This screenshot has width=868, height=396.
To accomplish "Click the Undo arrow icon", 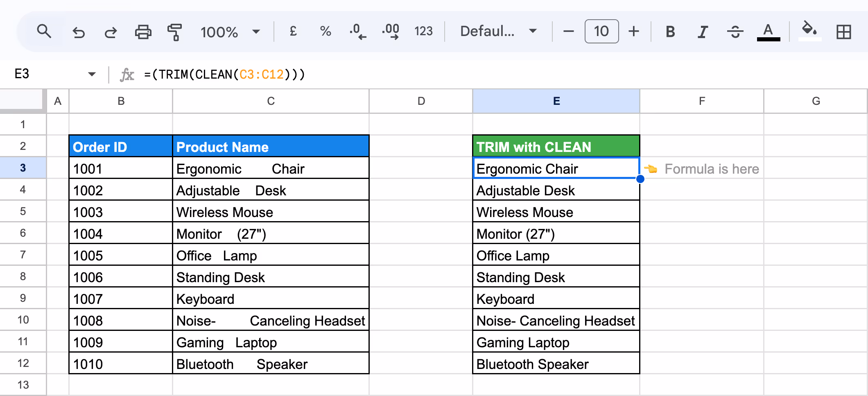I will [78, 32].
